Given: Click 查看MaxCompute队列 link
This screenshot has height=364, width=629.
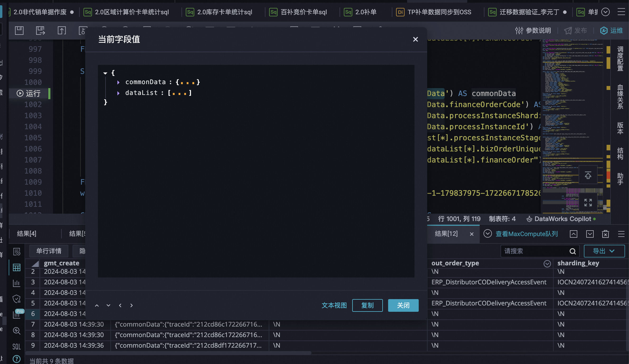Looking at the screenshot, I should pyautogui.click(x=527, y=234).
